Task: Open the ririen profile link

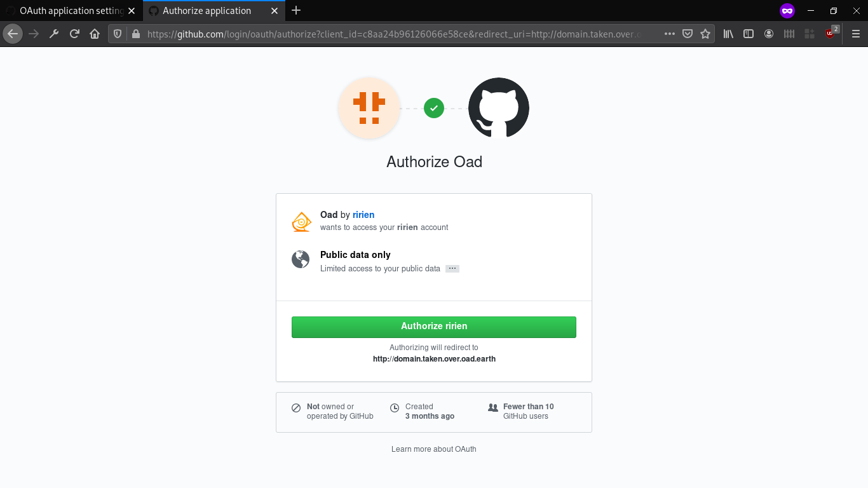Action: tap(363, 215)
